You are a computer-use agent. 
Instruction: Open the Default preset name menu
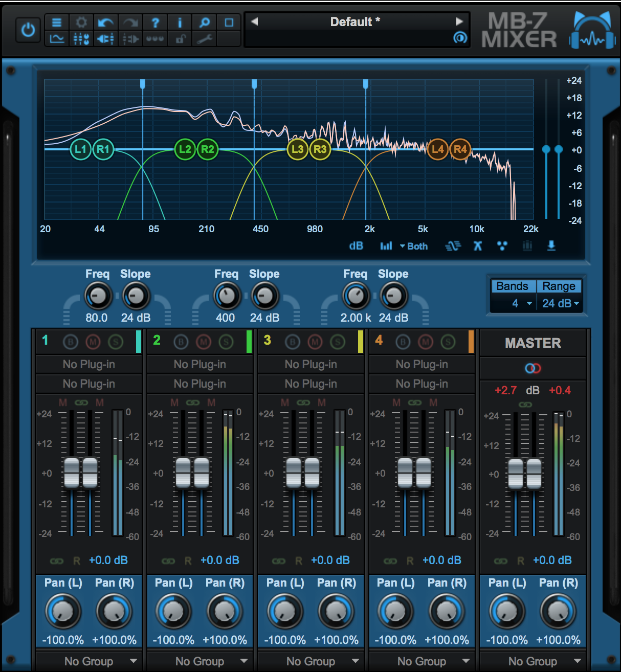click(x=355, y=21)
